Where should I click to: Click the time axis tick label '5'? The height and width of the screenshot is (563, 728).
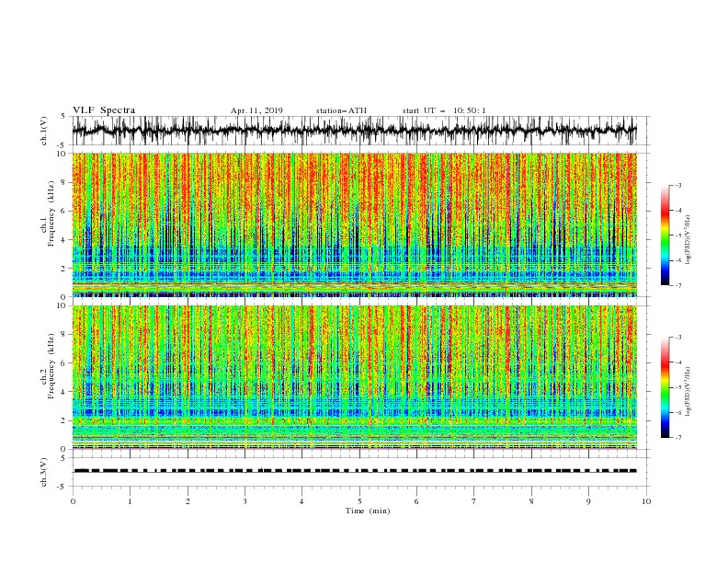(x=359, y=501)
